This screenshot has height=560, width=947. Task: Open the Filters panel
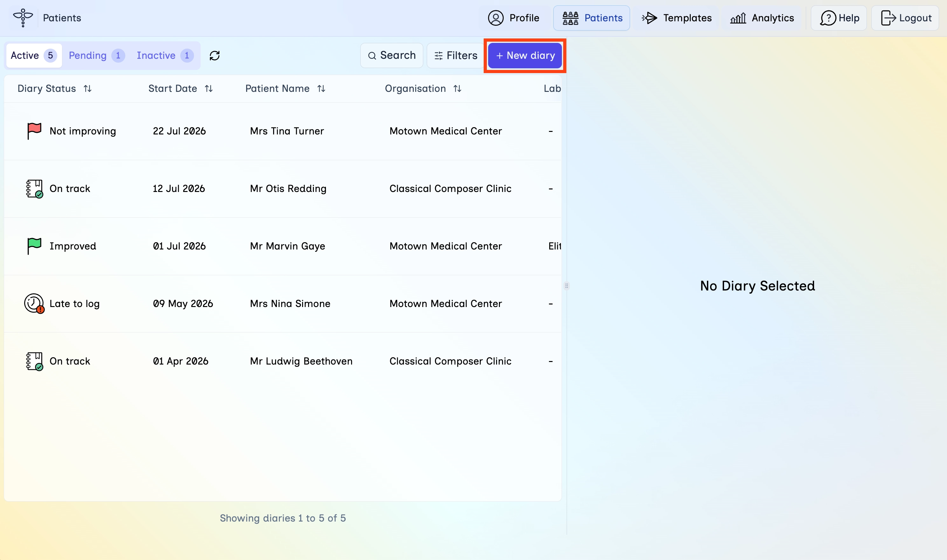click(x=456, y=56)
